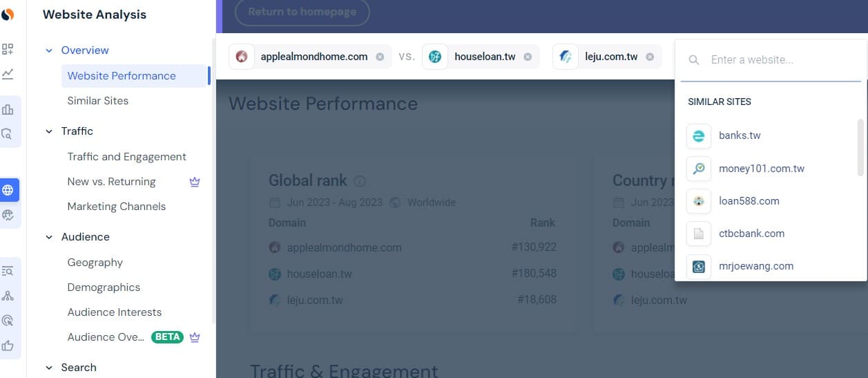Click the BETA badge on Audience Overview
The width and height of the screenshot is (868, 378).
[x=167, y=337]
